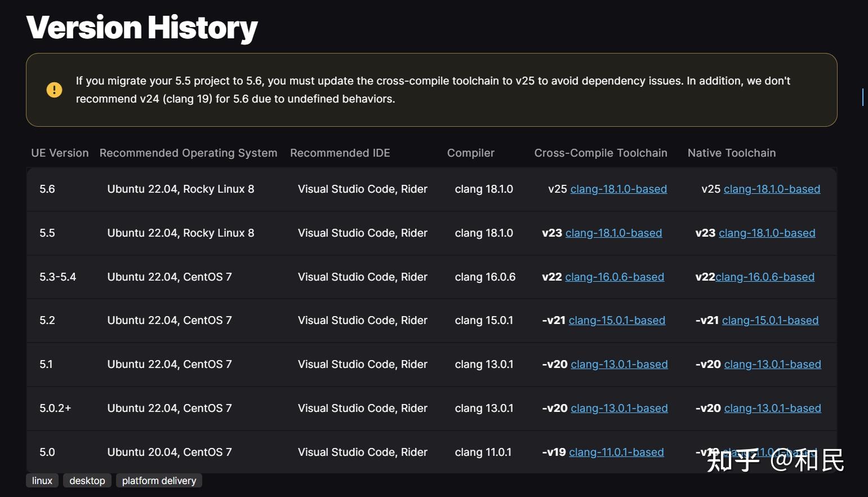Image resolution: width=868 pixels, height=497 pixels.
Task: Open the cross-compile v22 clang-16.0.6-based link
Action: click(x=615, y=277)
